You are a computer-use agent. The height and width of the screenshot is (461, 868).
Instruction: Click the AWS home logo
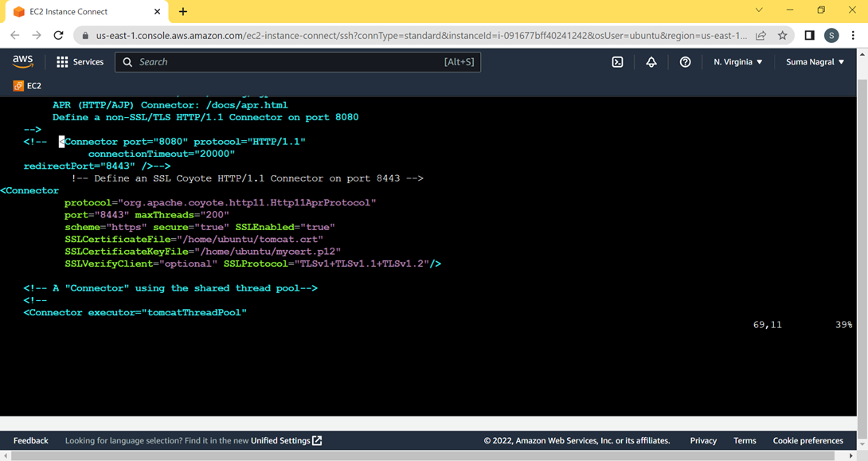pyautogui.click(x=22, y=61)
